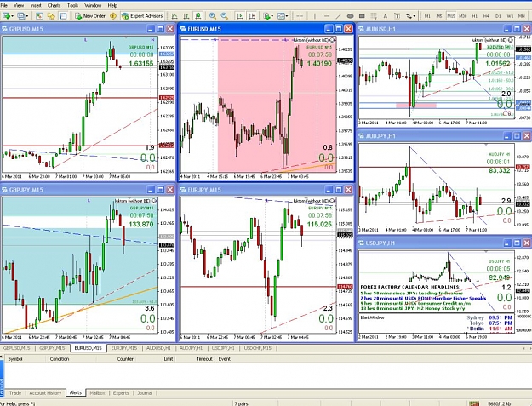Toggle the Auto Scroll chart button
The image size is (532, 406).
click(240, 16)
